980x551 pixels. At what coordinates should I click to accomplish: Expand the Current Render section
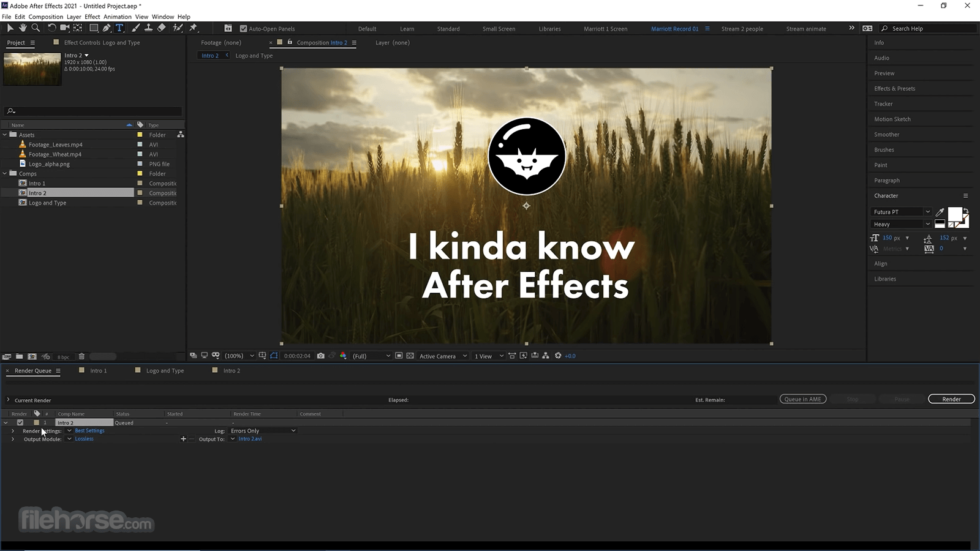point(8,400)
